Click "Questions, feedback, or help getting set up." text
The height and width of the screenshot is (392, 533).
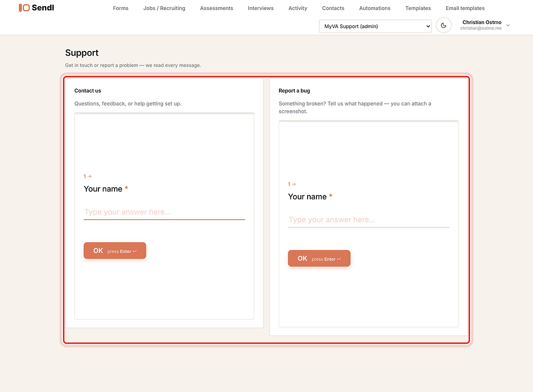(128, 104)
